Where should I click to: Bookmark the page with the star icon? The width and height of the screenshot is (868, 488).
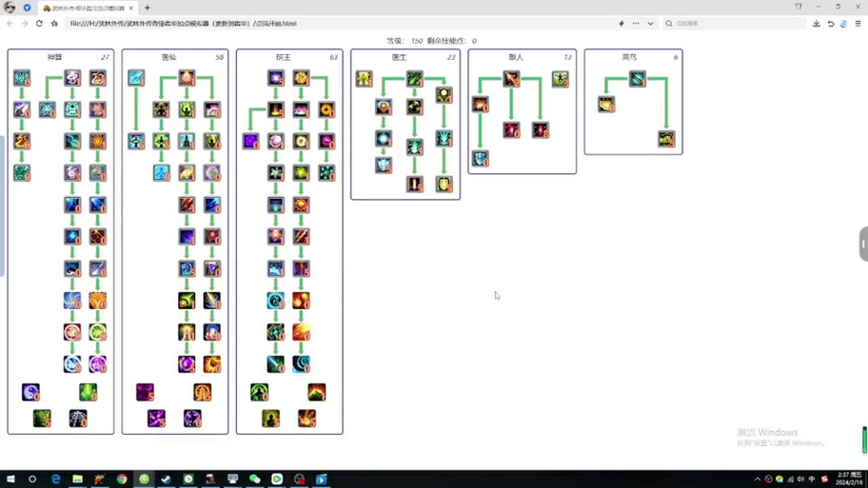pyautogui.click(x=54, y=23)
